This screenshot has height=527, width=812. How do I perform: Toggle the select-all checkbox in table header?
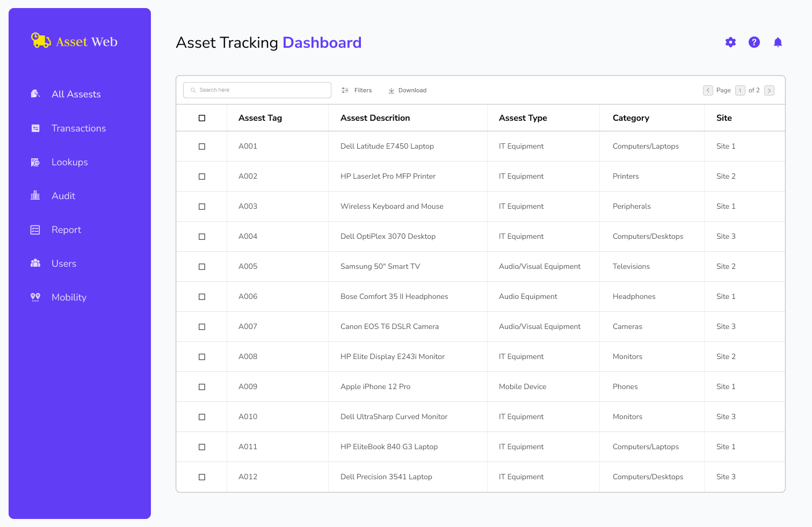pyautogui.click(x=202, y=118)
